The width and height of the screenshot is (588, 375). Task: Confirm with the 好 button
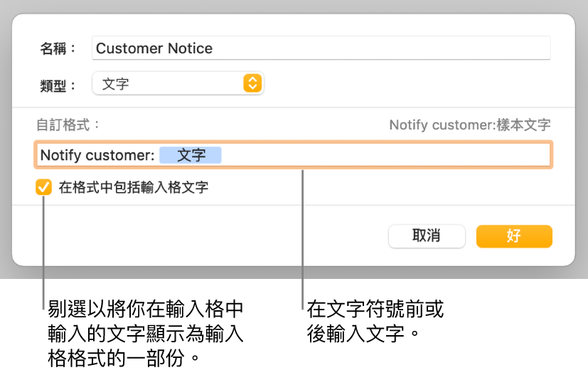tap(514, 236)
